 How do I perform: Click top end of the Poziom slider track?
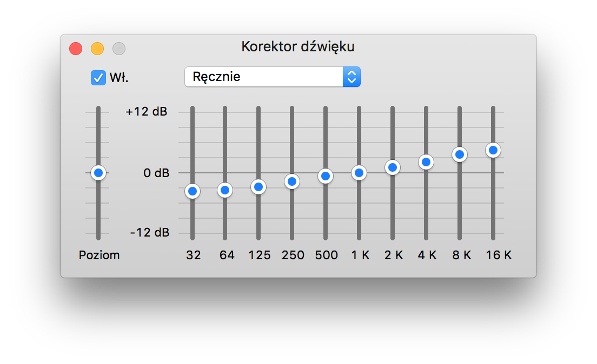pyautogui.click(x=98, y=109)
